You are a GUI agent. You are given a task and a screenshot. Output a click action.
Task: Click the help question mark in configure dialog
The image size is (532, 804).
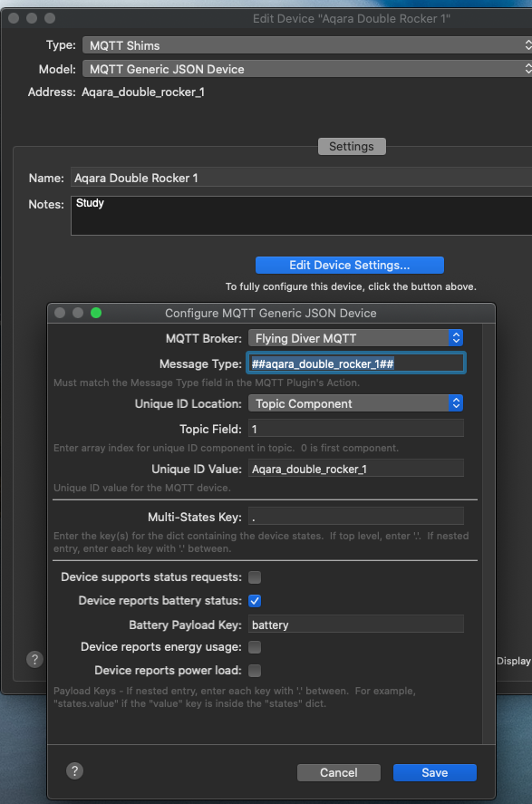pos(75,770)
